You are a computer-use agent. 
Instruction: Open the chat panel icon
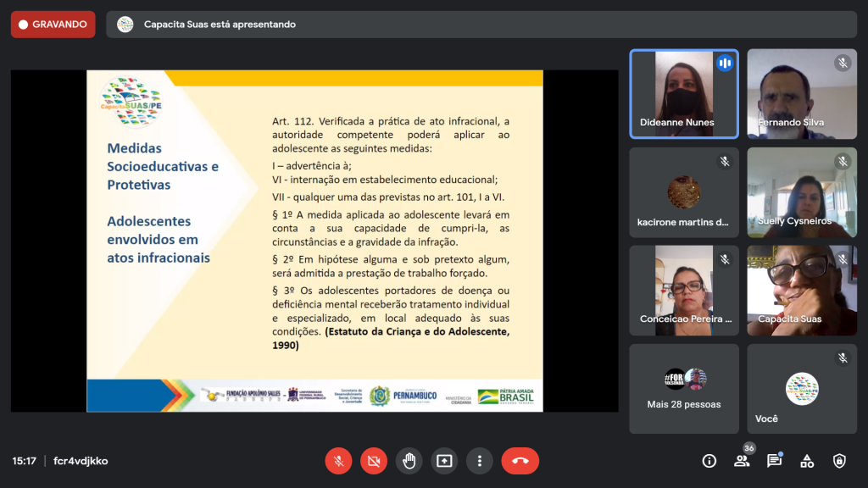click(774, 461)
